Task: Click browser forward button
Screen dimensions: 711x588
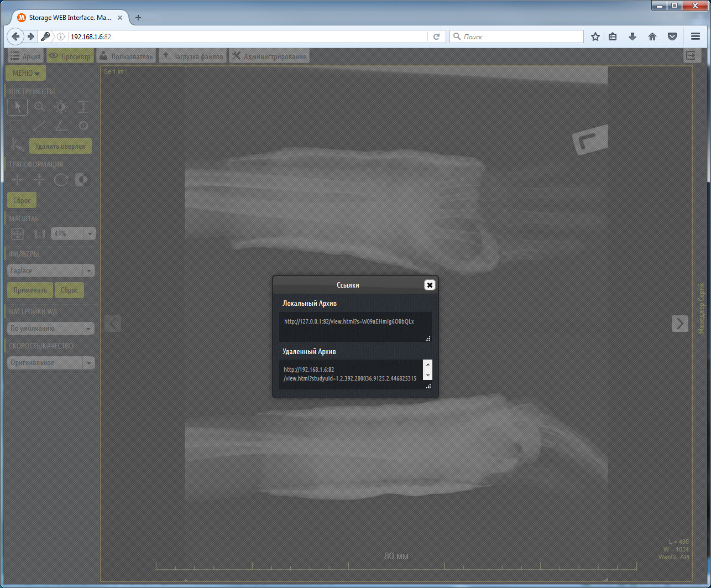Action: click(31, 37)
